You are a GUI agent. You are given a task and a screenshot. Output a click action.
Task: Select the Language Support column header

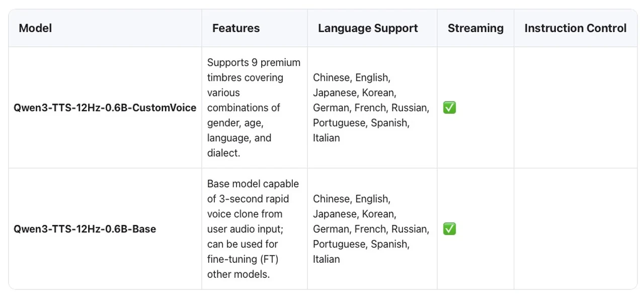pos(368,28)
